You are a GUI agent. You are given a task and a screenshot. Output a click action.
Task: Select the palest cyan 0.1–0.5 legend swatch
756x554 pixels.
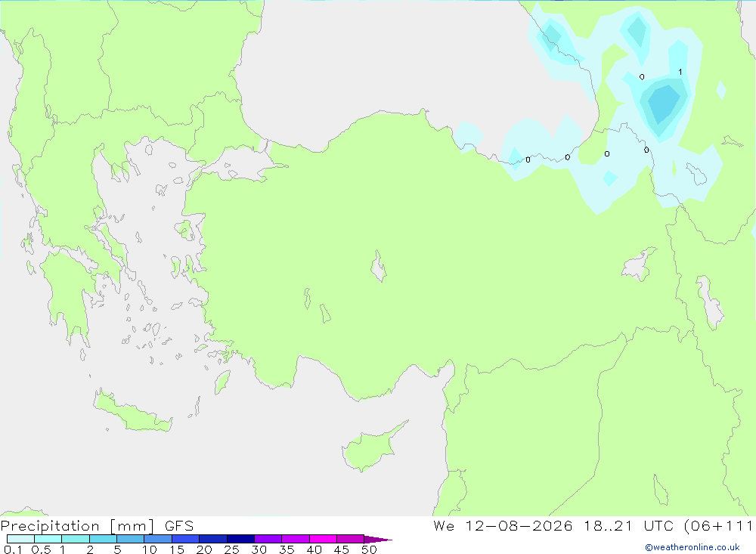point(20,539)
